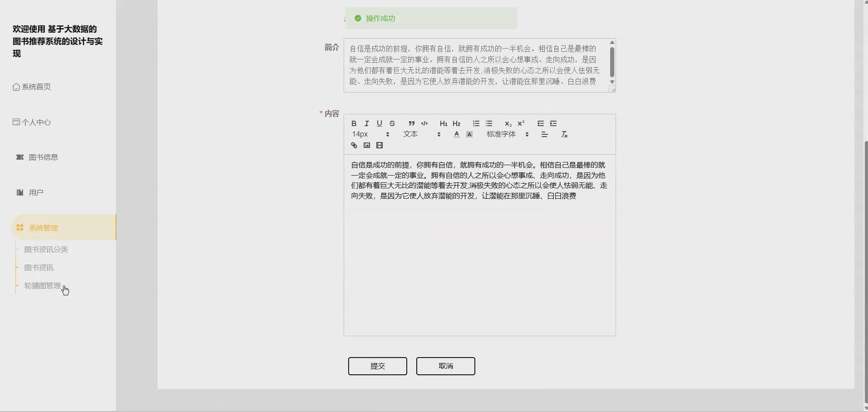868x412 pixels.
Task: Insert an image into the content
Action: (x=366, y=145)
